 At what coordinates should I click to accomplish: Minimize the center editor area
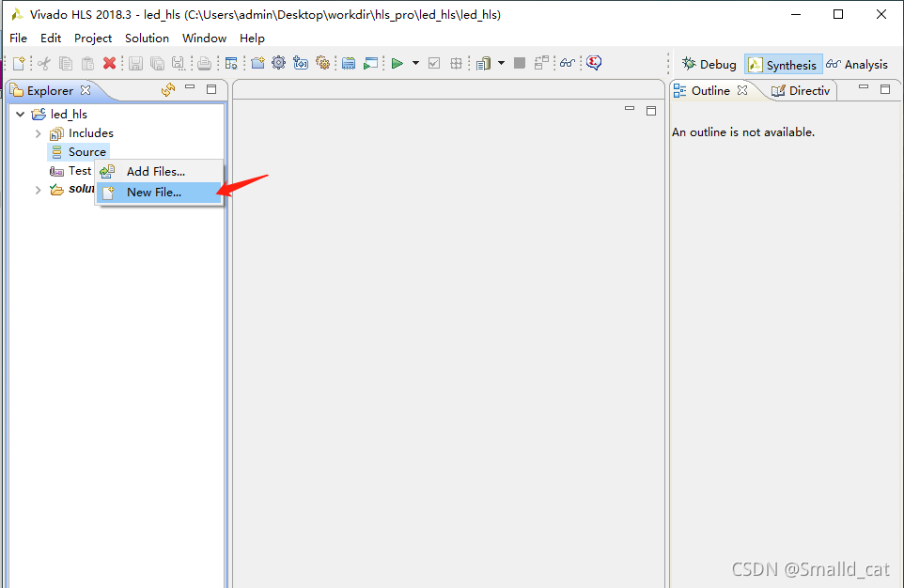630,108
